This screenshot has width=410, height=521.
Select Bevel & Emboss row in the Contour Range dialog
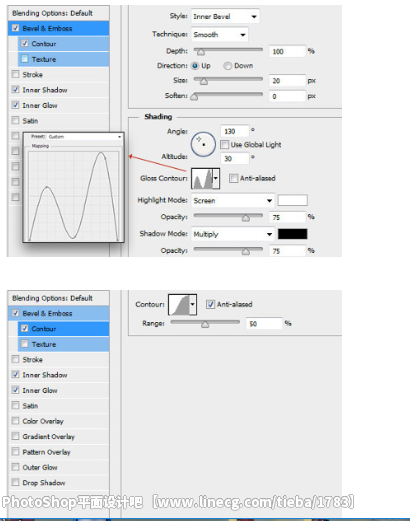coord(58,313)
